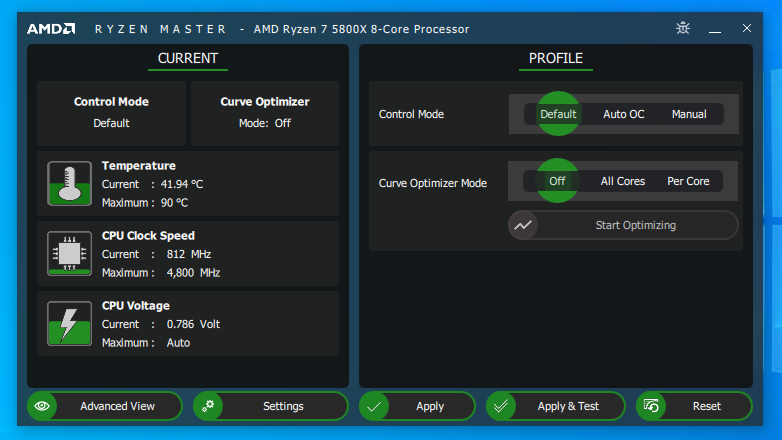Click the gears icon on Settings
This screenshot has width=782, height=440.
point(208,406)
